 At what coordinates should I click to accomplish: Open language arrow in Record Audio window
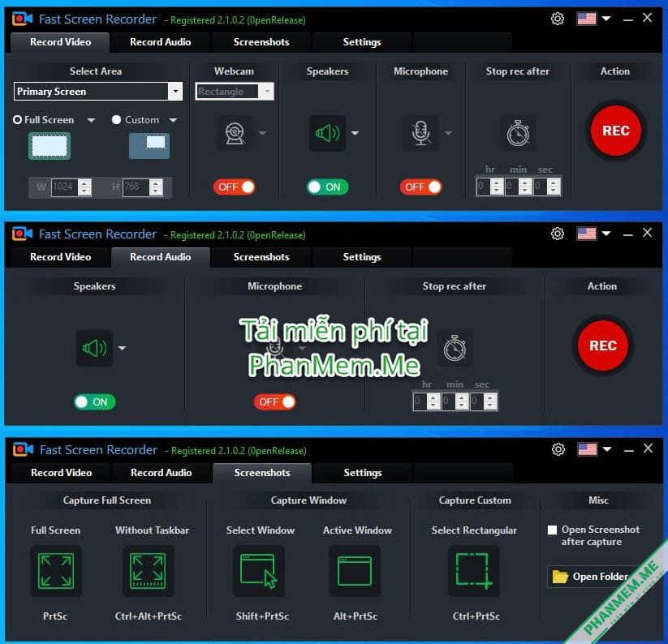pos(606,234)
